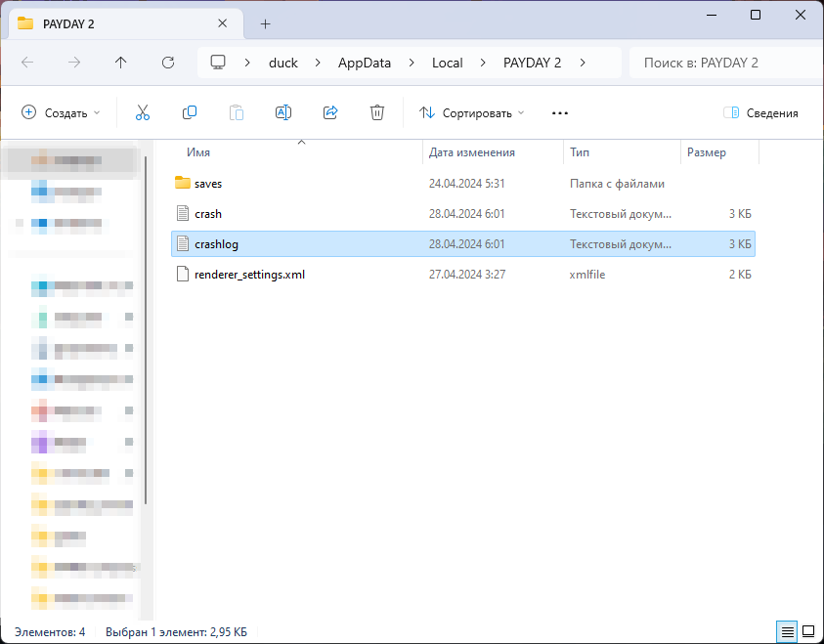Open the three-dots more options menu
824x644 pixels.
point(560,113)
